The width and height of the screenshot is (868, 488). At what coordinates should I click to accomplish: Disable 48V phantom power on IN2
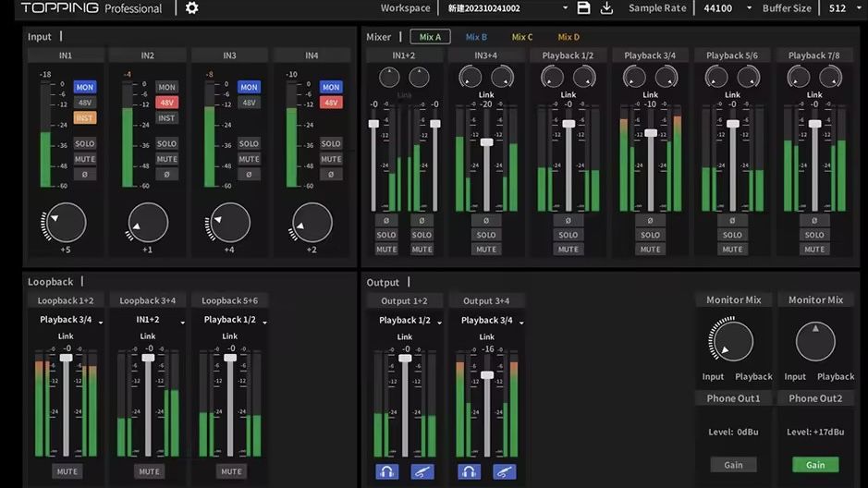pos(166,103)
